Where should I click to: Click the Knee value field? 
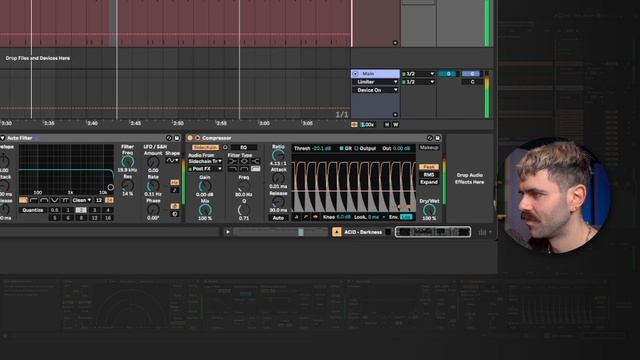pyautogui.click(x=344, y=217)
